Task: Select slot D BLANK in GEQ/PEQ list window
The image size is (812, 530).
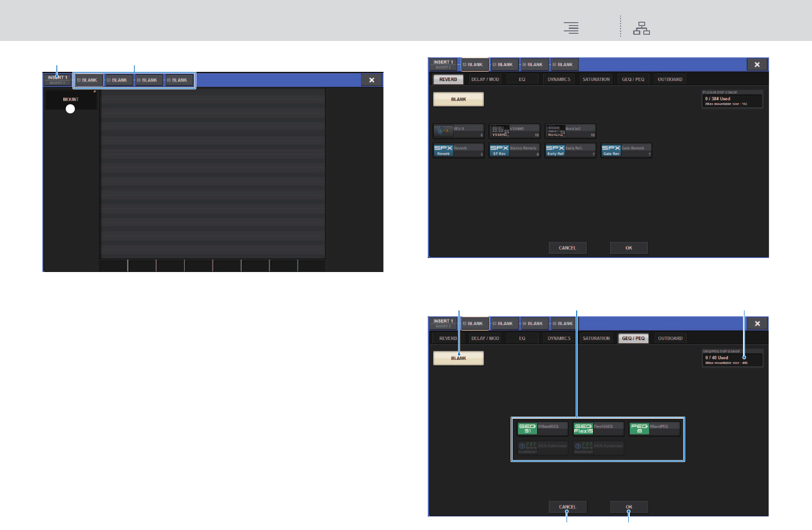Action: click(565, 324)
